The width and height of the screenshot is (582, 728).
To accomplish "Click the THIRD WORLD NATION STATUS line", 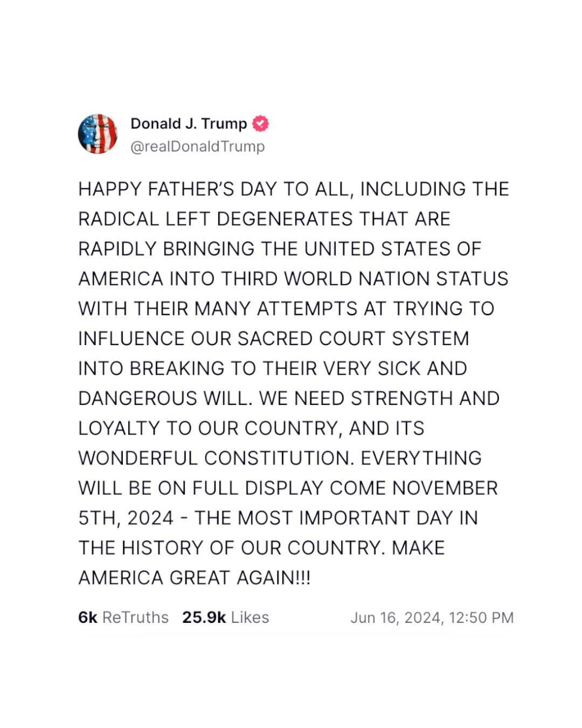I will pos(294,279).
